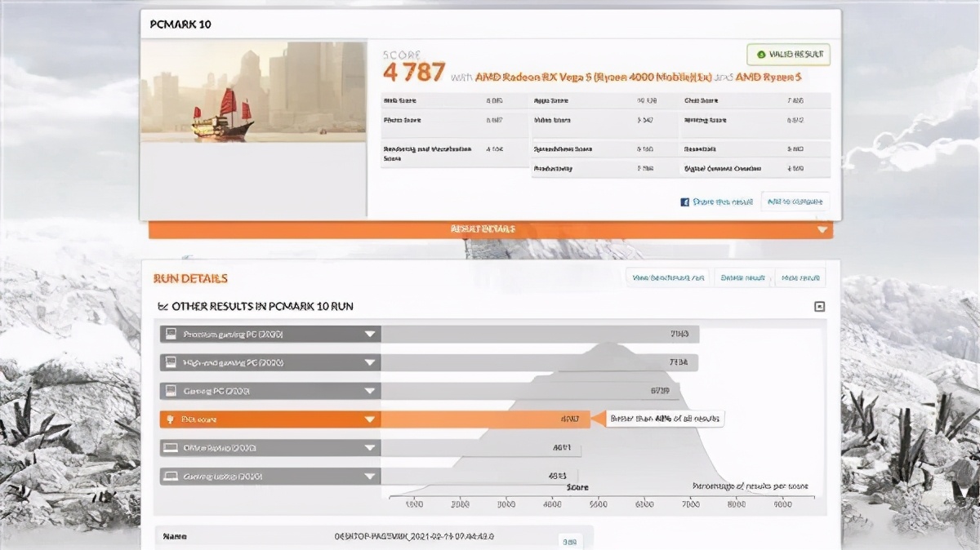Click the Essentials score row
Viewport: 980px width, 550px height.
[x=755, y=150]
